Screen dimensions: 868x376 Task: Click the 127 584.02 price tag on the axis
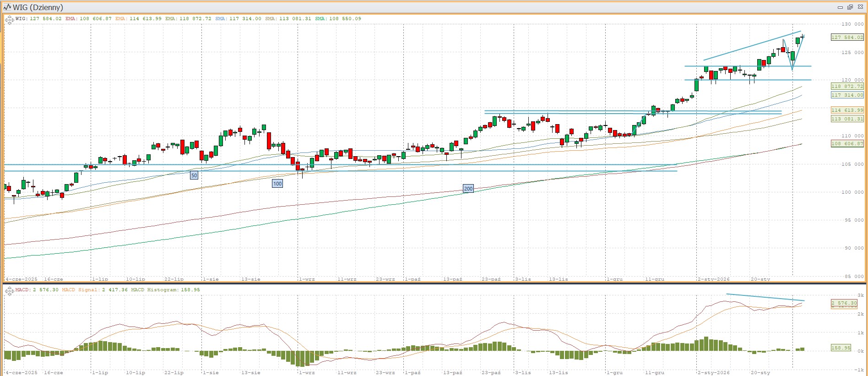847,38
